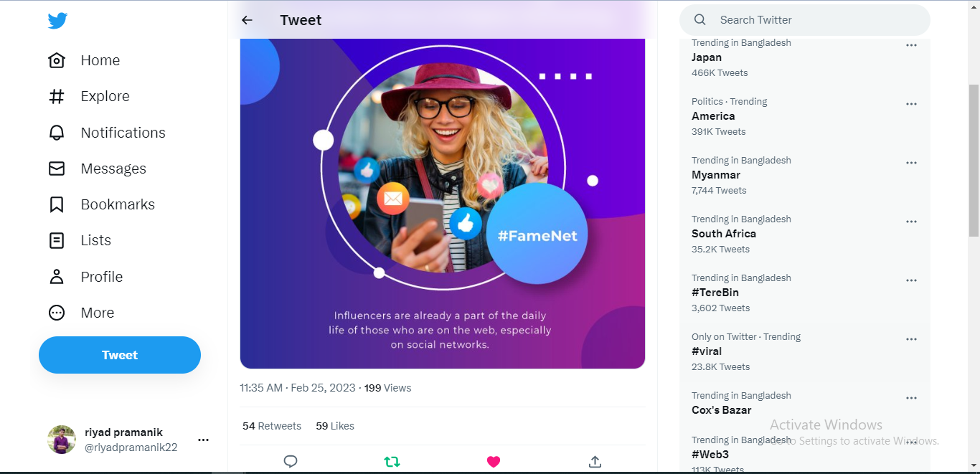Open Messages via the envelope icon
Viewport: 980px width, 474px height.
pos(57,169)
